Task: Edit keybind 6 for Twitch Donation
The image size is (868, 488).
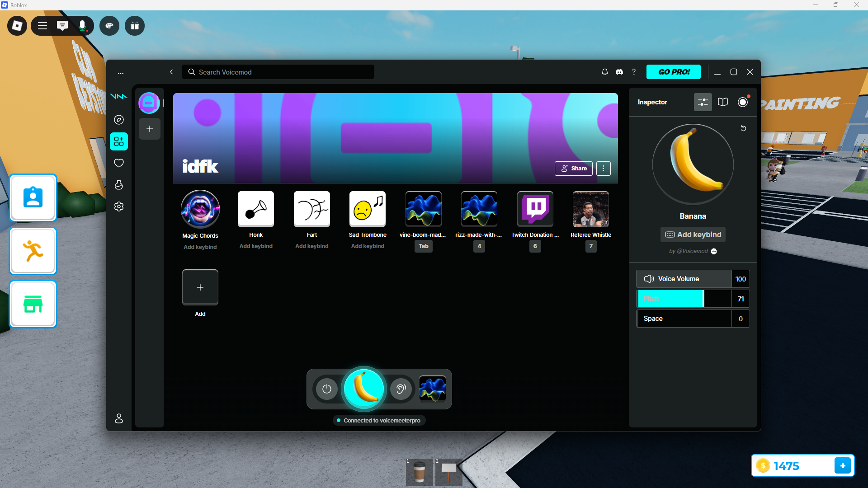Action: pyautogui.click(x=535, y=246)
